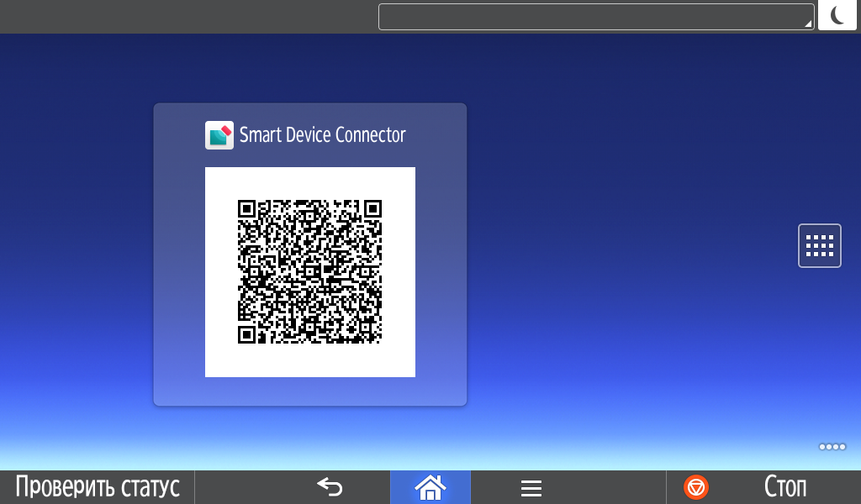Go to the Home screen
This screenshot has height=504, width=861.
click(430, 487)
